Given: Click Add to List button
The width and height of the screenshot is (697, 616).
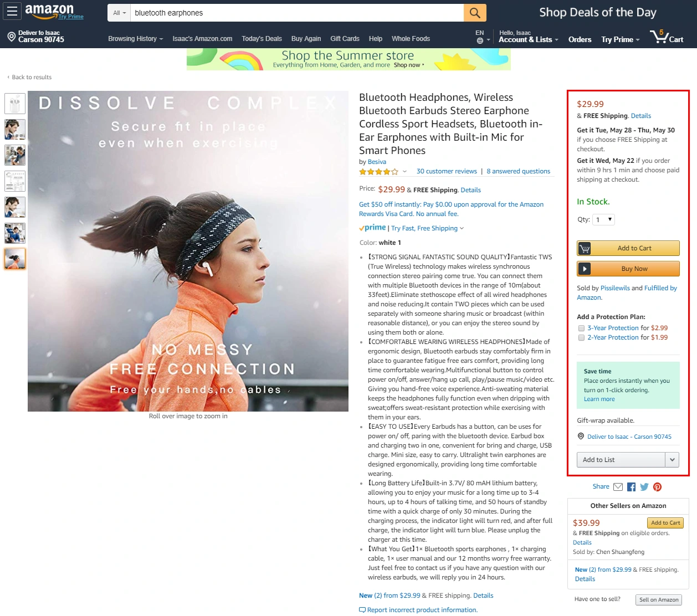Looking at the screenshot, I should (621, 460).
